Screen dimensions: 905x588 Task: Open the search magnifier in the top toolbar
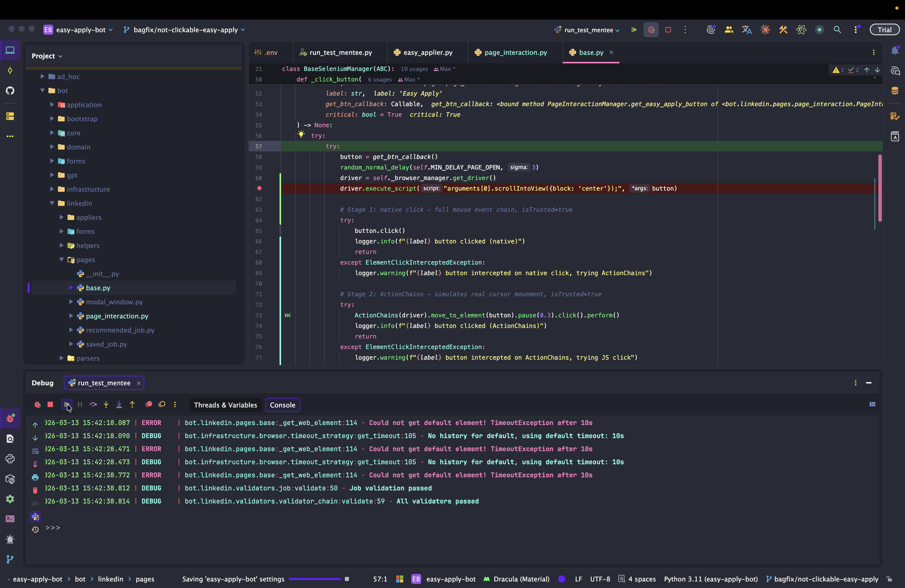837,30
